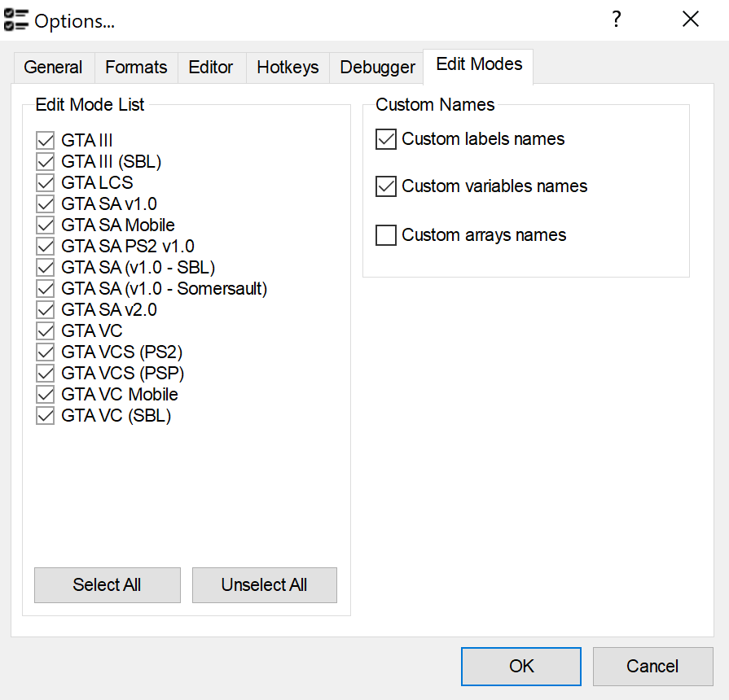Switch to the General tab
This screenshot has height=700, width=729.
[53, 68]
